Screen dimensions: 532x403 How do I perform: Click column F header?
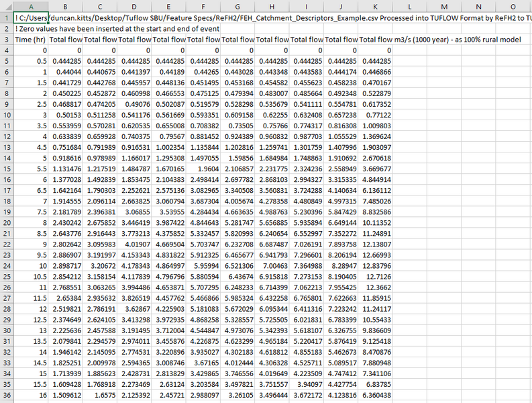tap(203, 6)
